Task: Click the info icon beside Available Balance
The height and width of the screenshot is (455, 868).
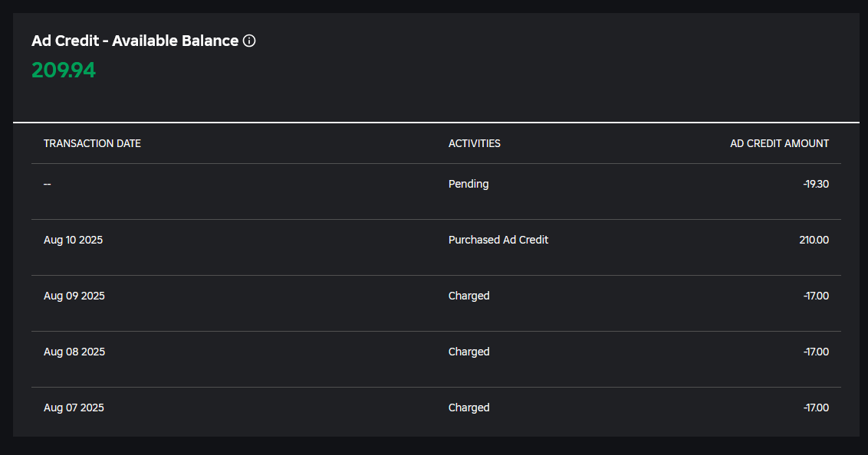Action: (x=249, y=41)
